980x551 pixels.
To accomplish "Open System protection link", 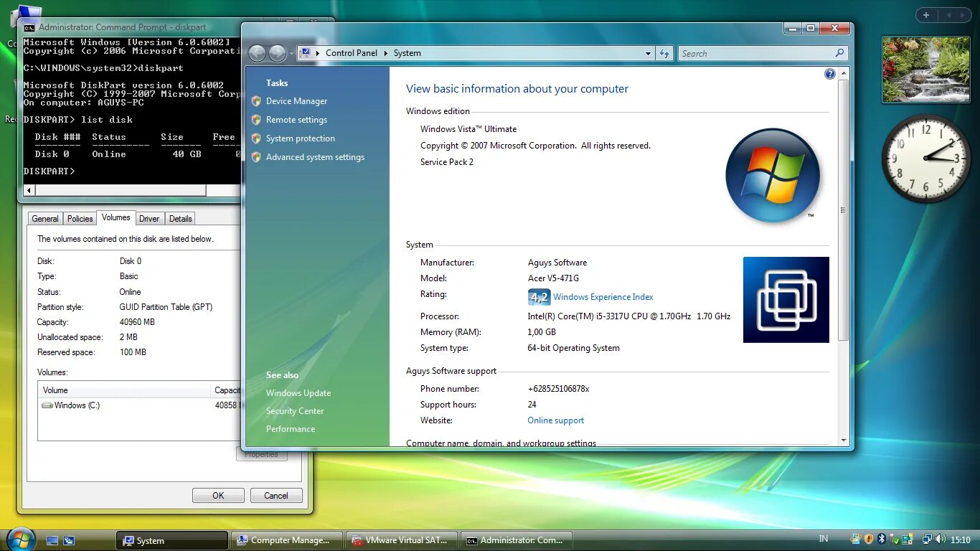I will coord(301,138).
